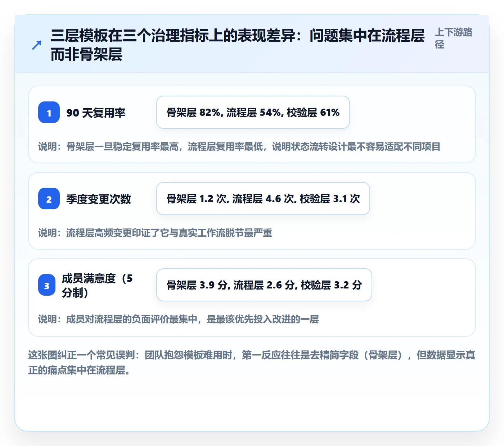Open the 上下游路径 tag in the header
Image resolution: width=504 pixels, height=446 pixels.
(x=454, y=38)
